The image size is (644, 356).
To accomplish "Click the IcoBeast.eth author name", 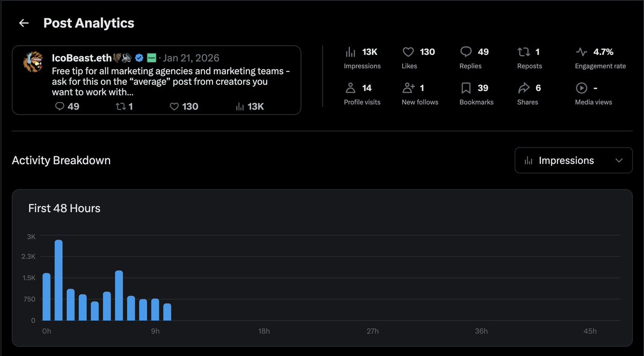I will (x=82, y=58).
